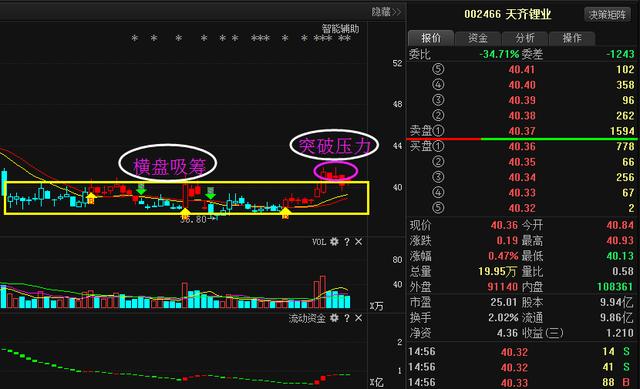Open the 分析 tab
The image size is (640, 389).
(x=525, y=38)
